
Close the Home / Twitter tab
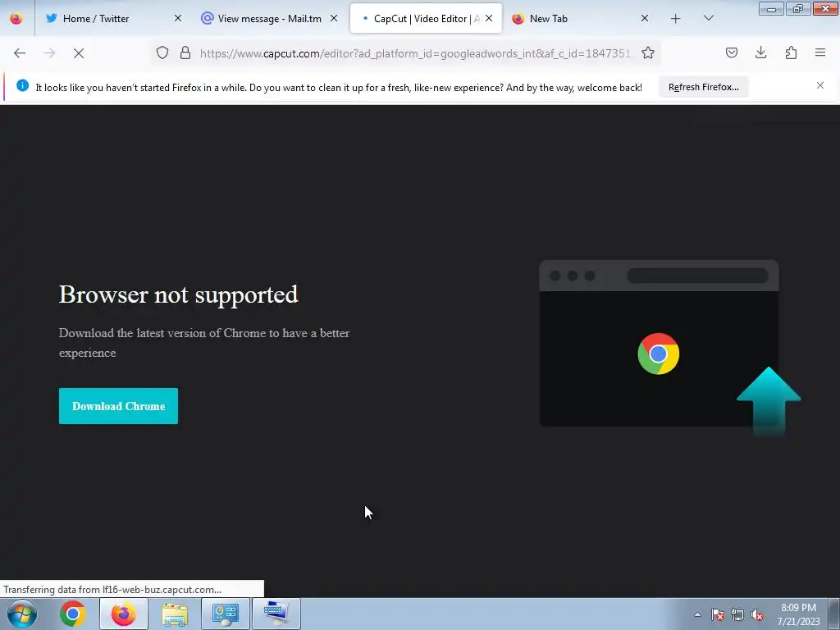tap(178, 18)
